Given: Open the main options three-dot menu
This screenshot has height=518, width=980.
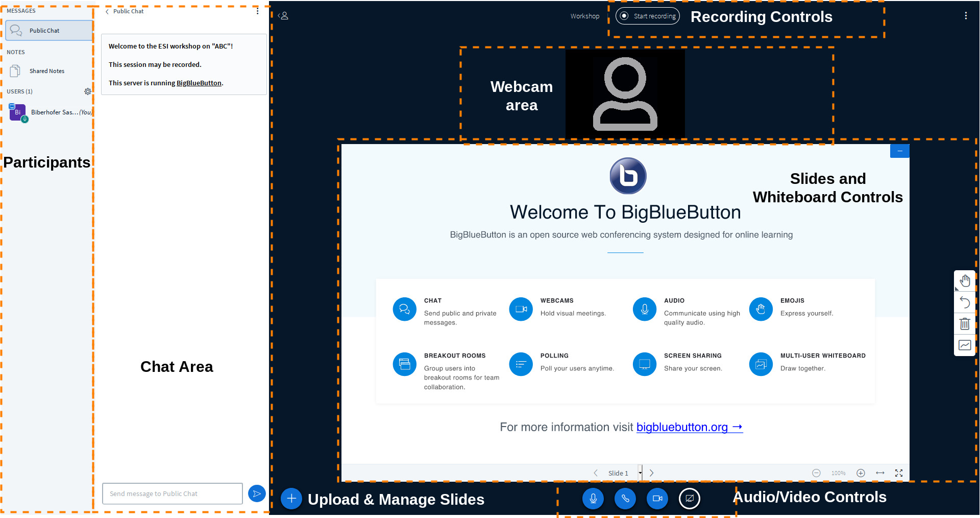Looking at the screenshot, I should pos(966,16).
